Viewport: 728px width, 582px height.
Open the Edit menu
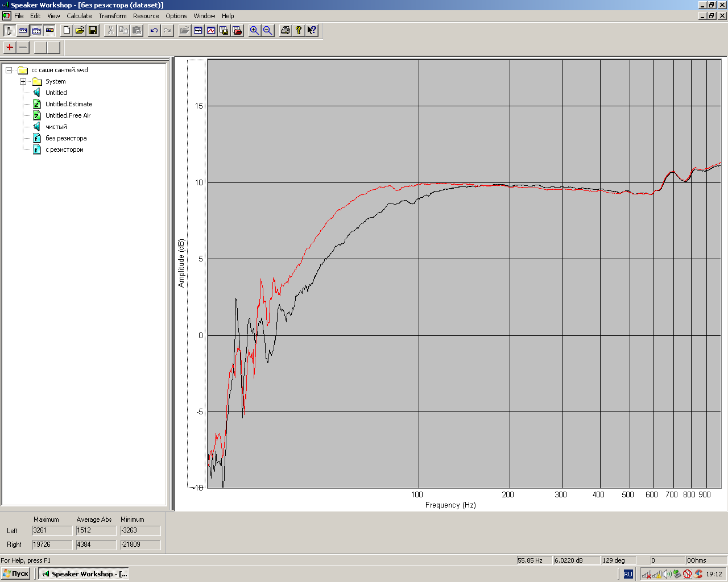(x=35, y=16)
